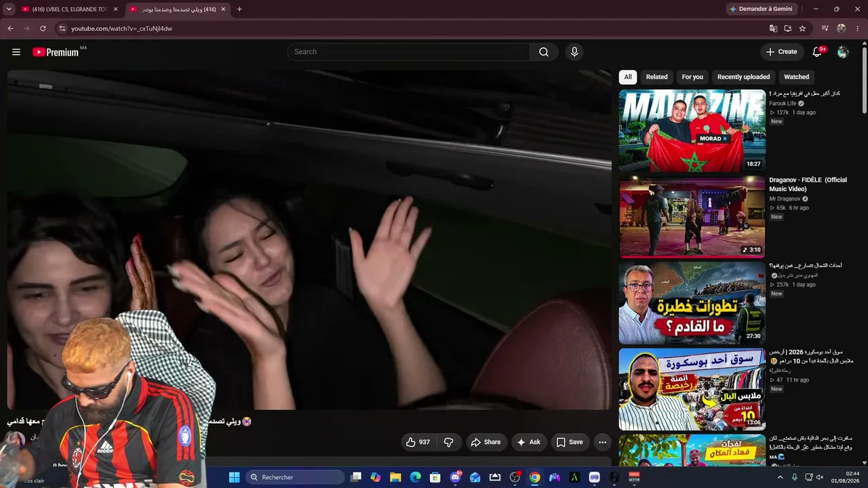Save video to a playlist

[x=570, y=442]
